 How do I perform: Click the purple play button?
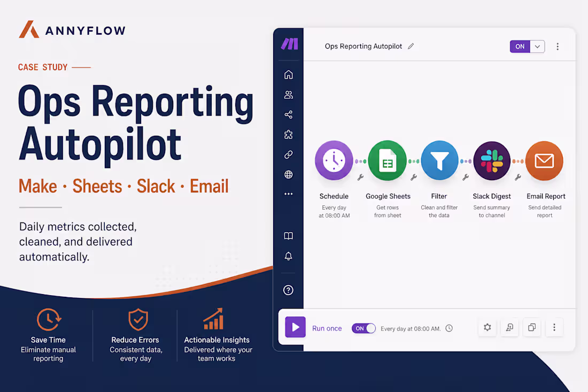(295, 327)
